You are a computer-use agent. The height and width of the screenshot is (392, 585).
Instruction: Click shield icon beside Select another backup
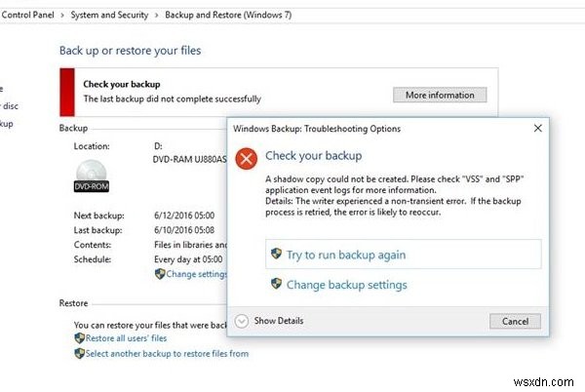(x=79, y=353)
